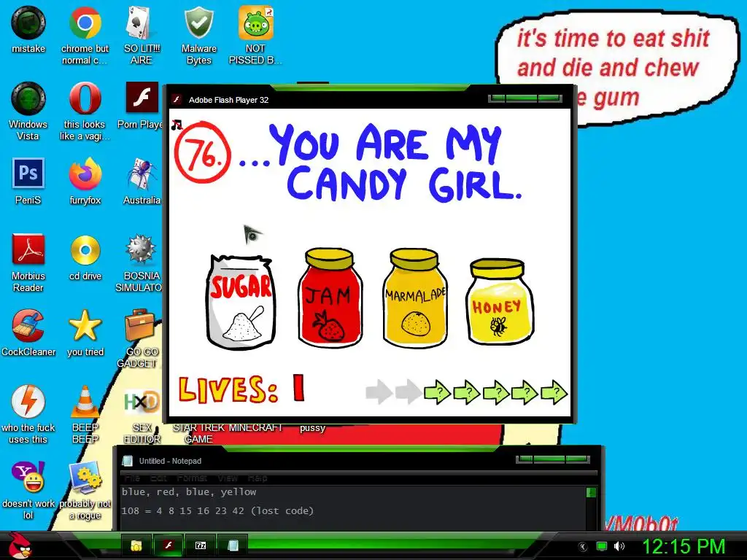Click the 12:15 PM taskbar clock
The width and height of the screenshot is (747, 560).
pos(684,546)
